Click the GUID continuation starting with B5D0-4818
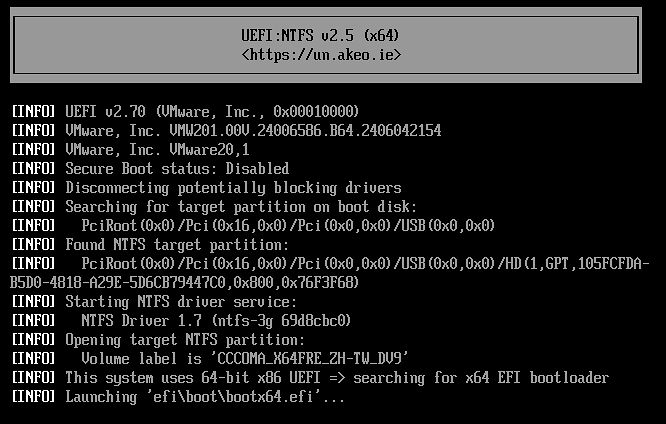This screenshot has width=666, height=424. pos(187,282)
